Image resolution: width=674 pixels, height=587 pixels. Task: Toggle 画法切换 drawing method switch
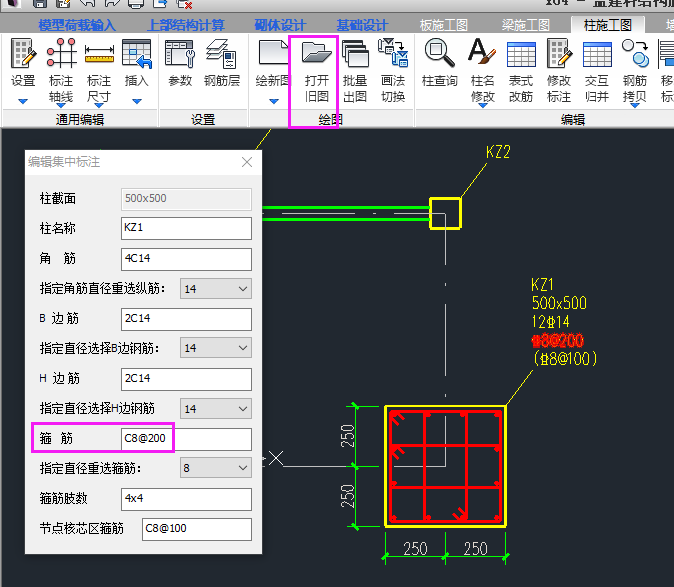pos(393,71)
